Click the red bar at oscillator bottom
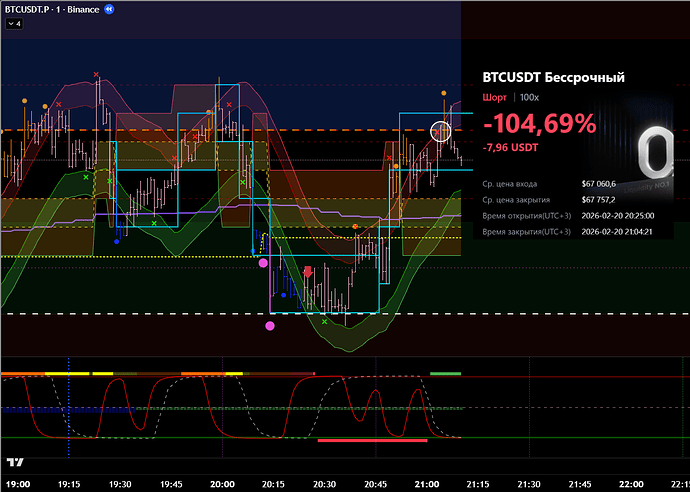The width and height of the screenshot is (690, 492). (372, 439)
